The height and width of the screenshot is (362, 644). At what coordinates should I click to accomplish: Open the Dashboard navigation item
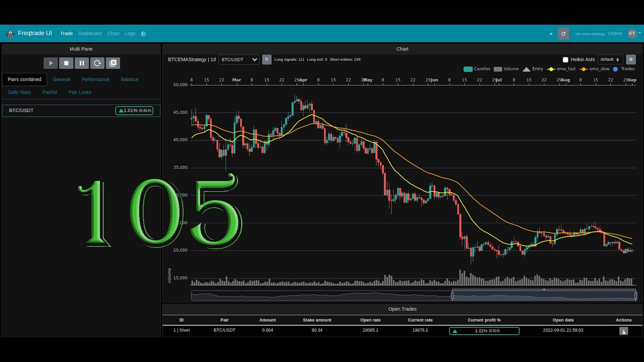(x=90, y=34)
